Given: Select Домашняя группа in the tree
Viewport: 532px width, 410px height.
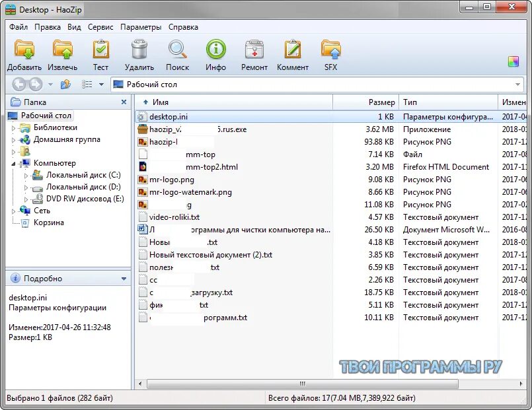Looking at the screenshot, I should coord(67,139).
